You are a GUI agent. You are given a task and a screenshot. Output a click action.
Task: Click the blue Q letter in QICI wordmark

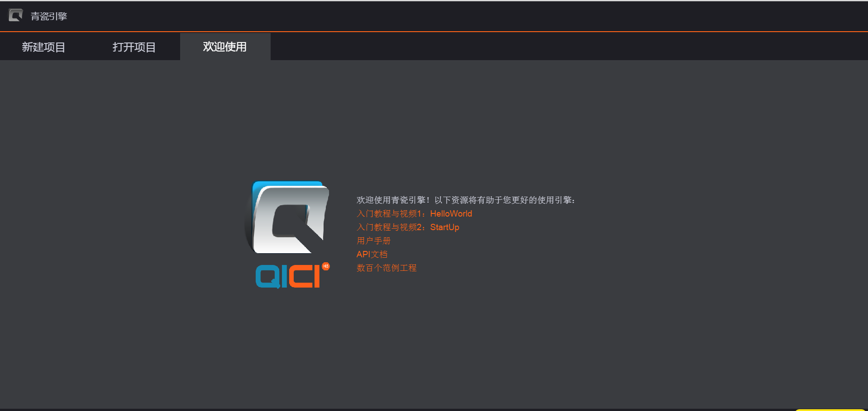point(267,276)
